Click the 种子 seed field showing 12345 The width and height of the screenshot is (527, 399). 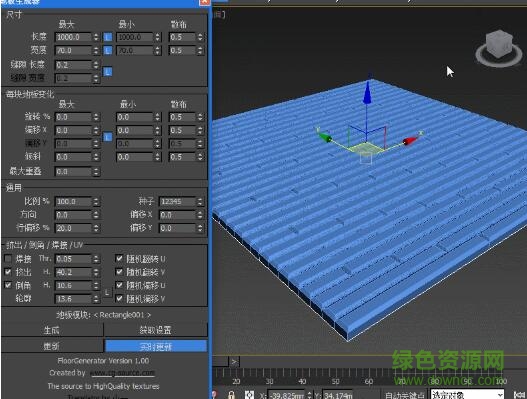[x=177, y=201]
